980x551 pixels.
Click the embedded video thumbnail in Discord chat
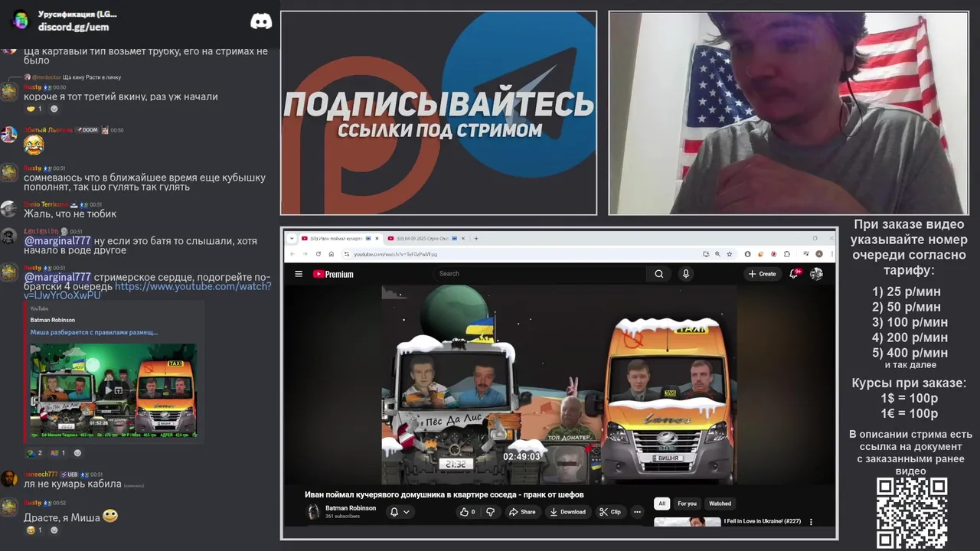click(113, 390)
